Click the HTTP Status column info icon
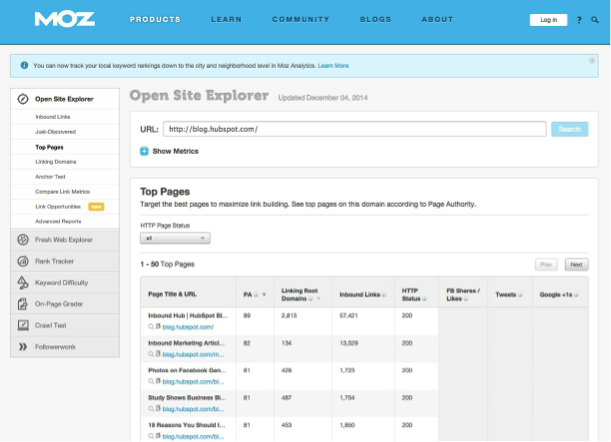 click(424, 299)
